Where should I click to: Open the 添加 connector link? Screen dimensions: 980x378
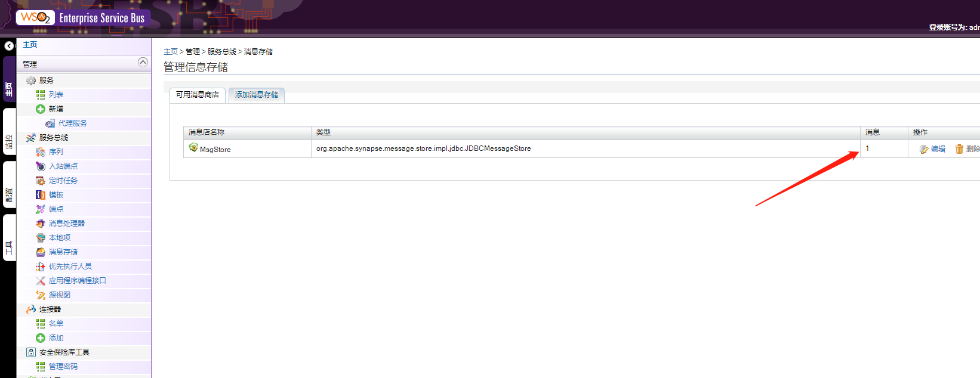[x=56, y=338]
